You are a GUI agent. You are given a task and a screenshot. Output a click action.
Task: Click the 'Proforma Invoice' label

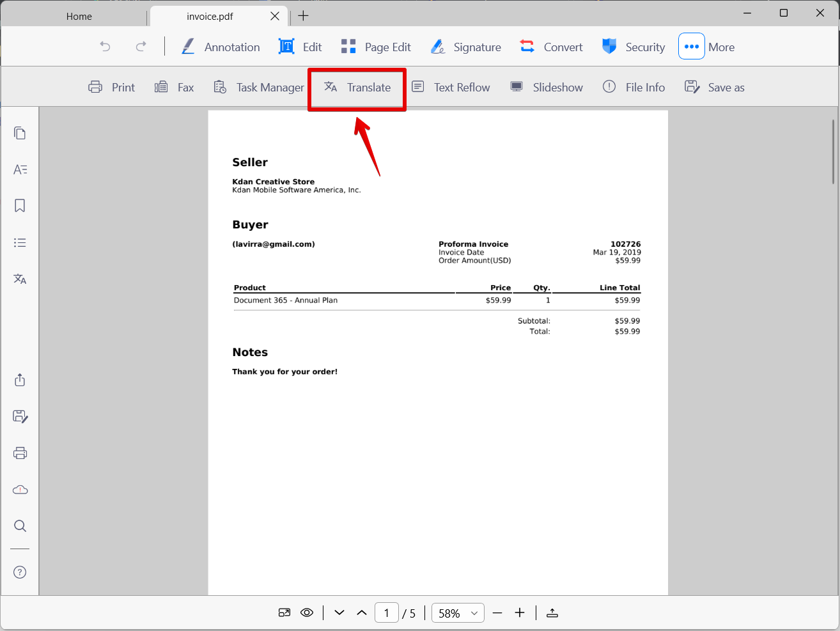tap(473, 244)
